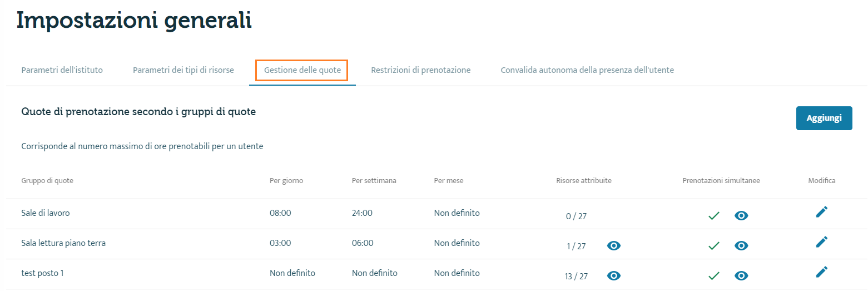Screen dimensions: 868x291
Task: View resources assigned to Sala lettura piano terra
Action: click(x=614, y=246)
